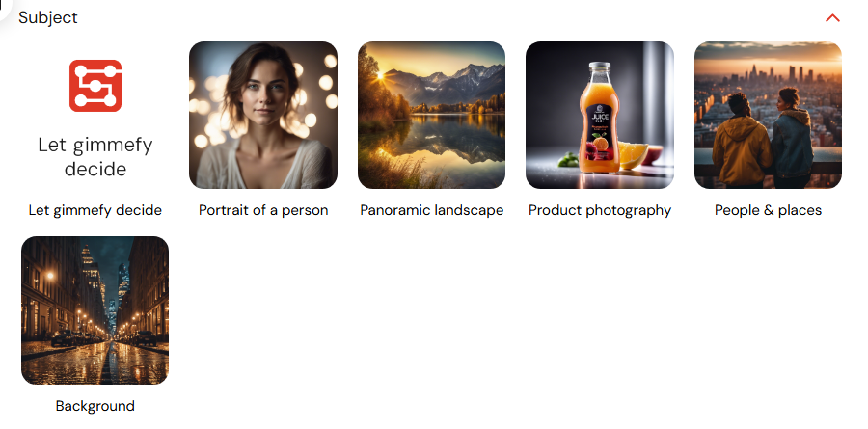This screenshot has height=429, width=868.
Task: Select the People & places image tile
Action: tap(768, 115)
